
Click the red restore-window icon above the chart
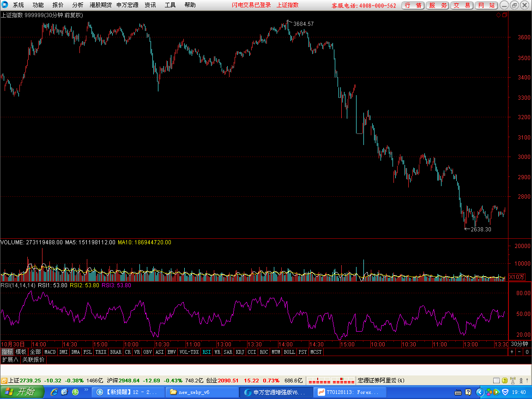505,15
